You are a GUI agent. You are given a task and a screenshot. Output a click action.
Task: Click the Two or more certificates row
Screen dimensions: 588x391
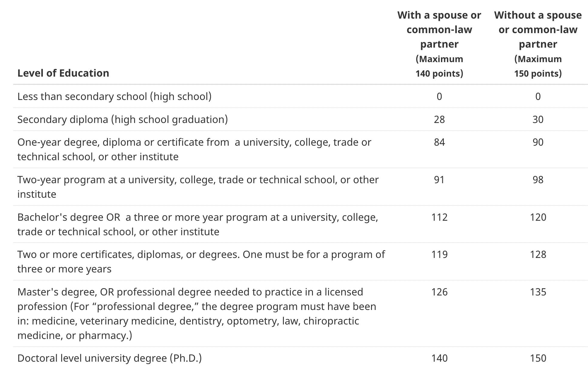(300, 261)
